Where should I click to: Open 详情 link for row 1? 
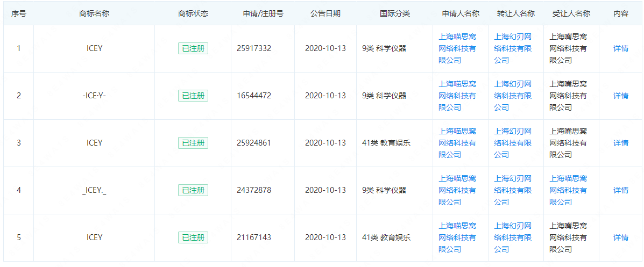620,48
